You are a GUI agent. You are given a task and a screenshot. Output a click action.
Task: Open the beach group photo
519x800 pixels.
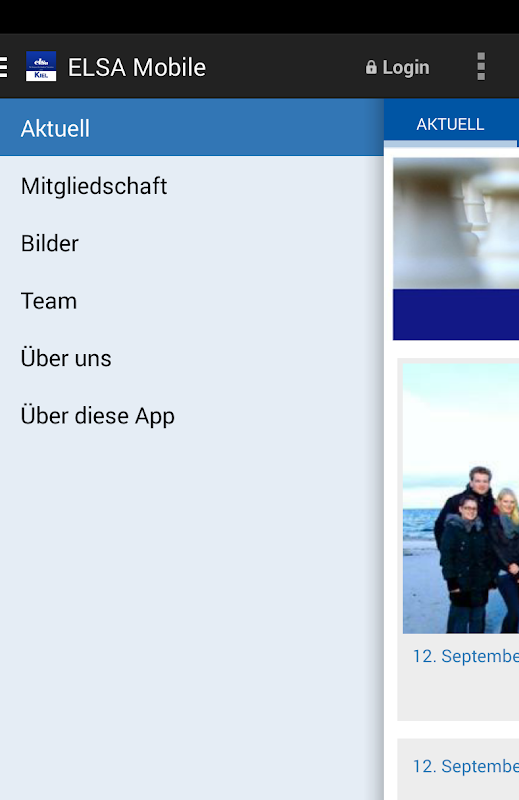pos(461,498)
